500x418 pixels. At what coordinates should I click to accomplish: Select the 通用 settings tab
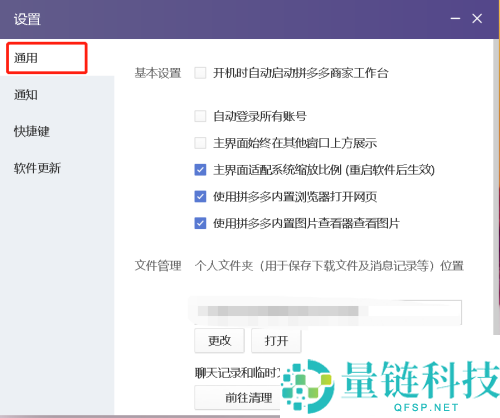(47, 58)
